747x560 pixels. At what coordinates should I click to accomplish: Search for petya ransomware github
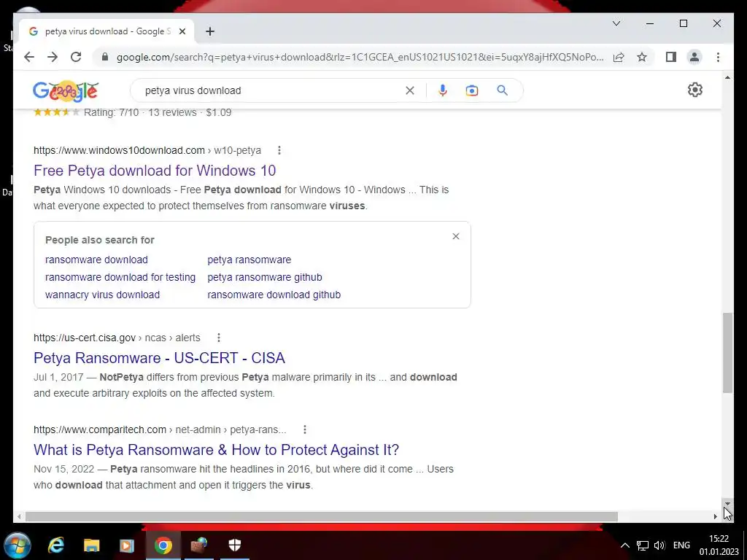pos(265,277)
